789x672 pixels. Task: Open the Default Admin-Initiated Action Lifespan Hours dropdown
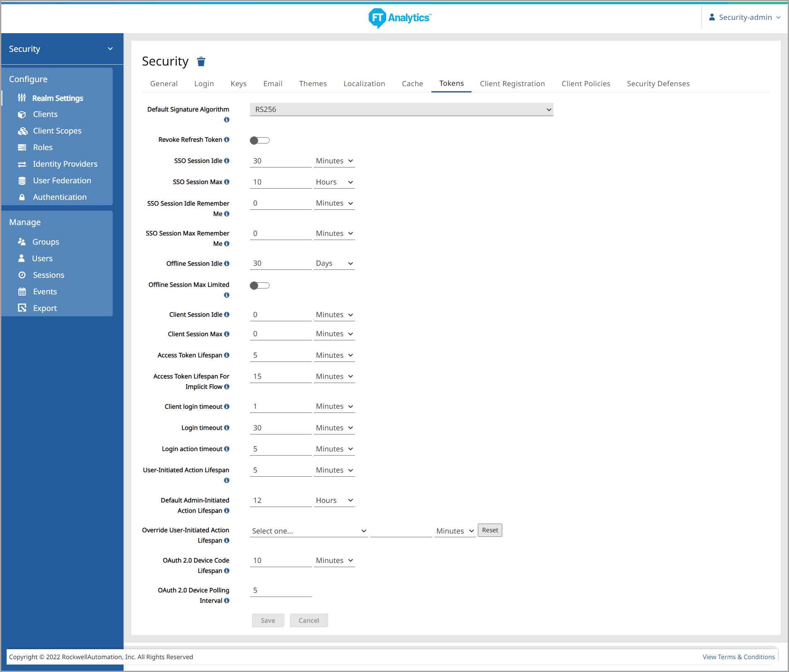click(334, 500)
